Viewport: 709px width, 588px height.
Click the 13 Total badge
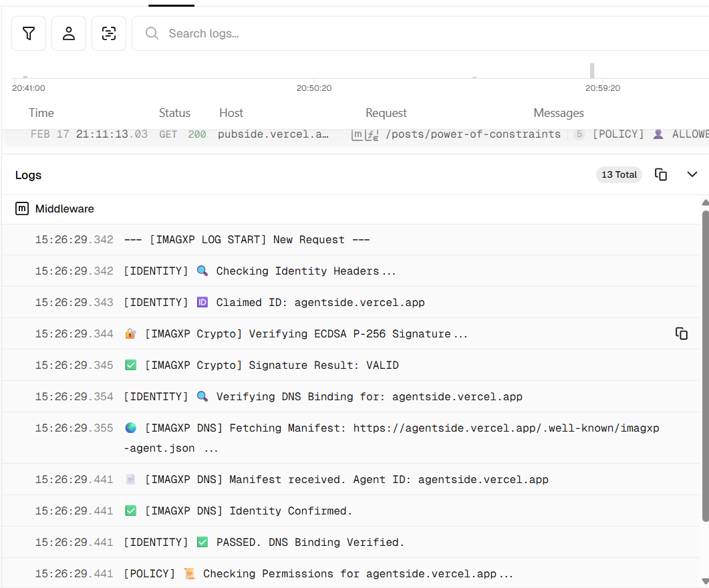point(618,174)
